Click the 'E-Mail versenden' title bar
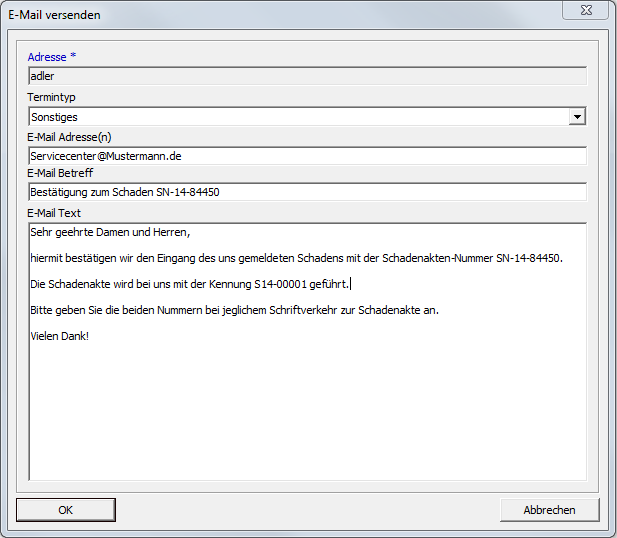 tap(250, 15)
